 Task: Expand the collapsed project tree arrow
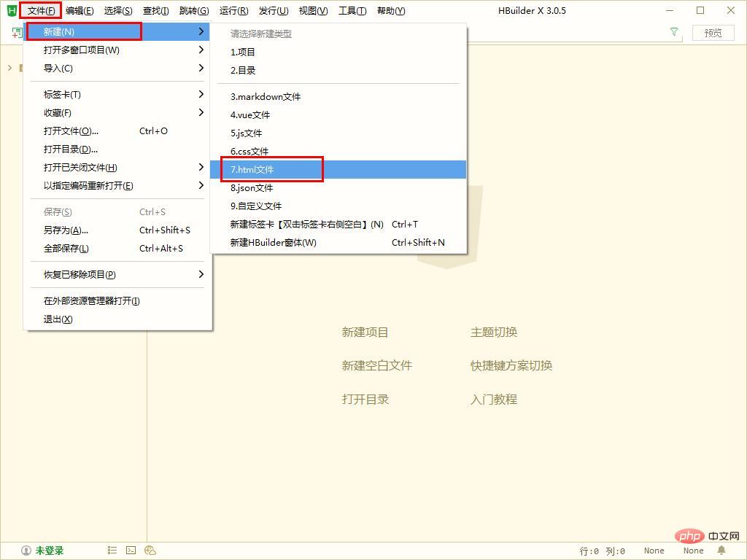point(9,68)
